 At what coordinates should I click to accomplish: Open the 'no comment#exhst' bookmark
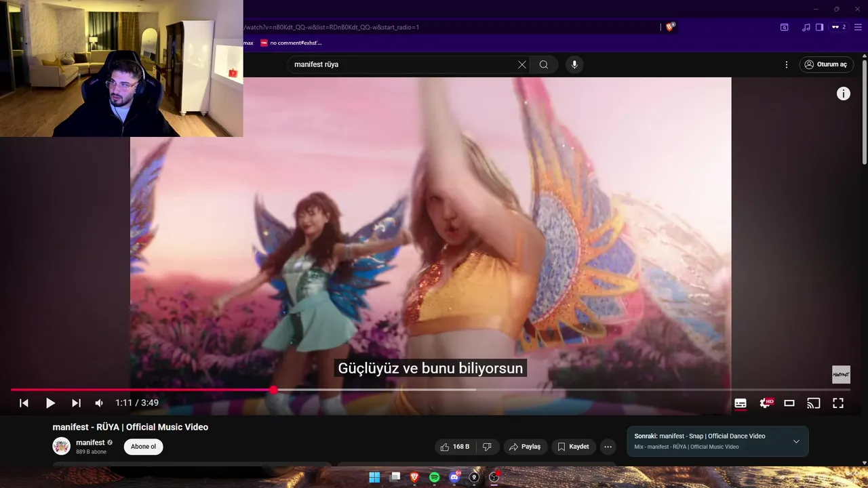point(292,43)
